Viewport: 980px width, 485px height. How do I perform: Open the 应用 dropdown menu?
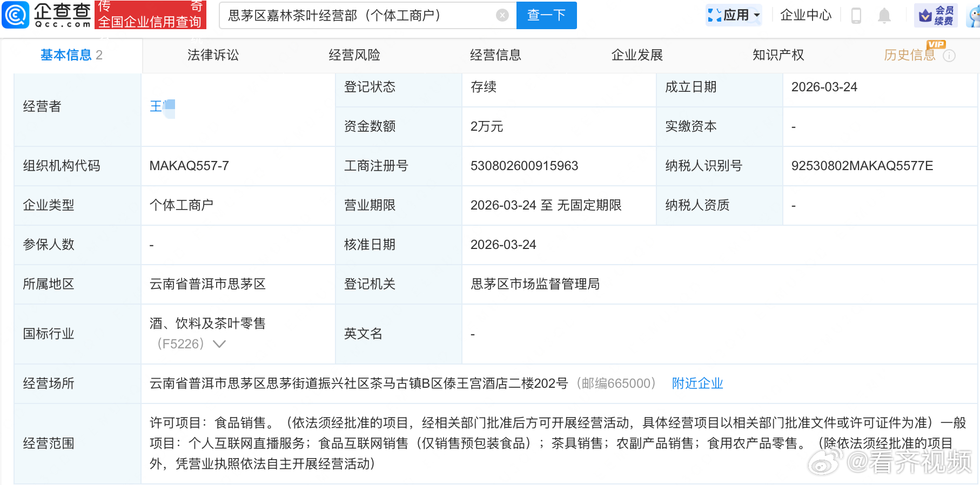(x=734, y=15)
